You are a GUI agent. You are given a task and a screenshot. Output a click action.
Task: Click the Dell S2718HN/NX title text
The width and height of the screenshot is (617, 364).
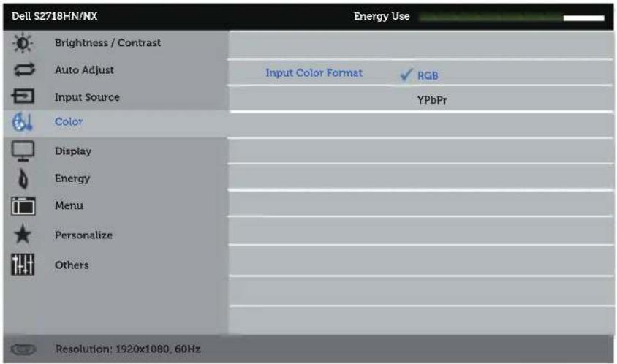54,16
